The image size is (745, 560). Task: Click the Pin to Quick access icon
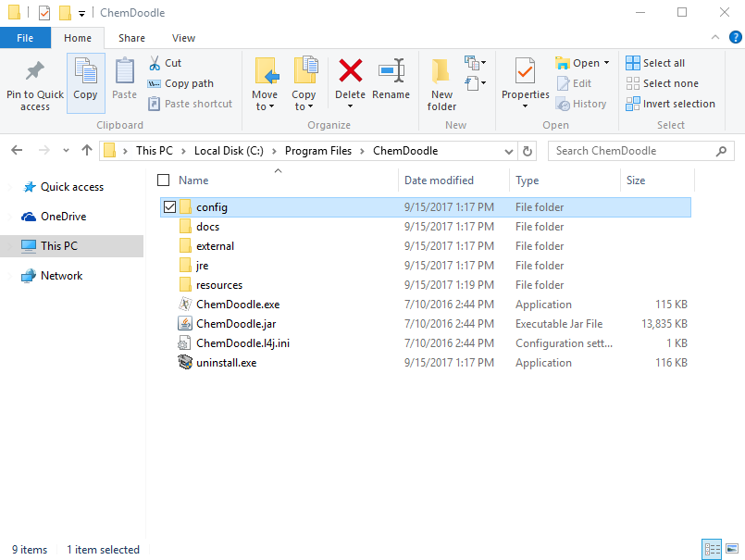click(35, 72)
